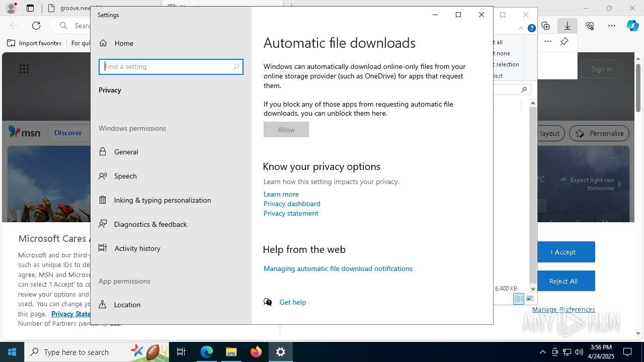The image size is (644, 362).
Task: Open Copilot icon in Edge
Action: point(633,26)
